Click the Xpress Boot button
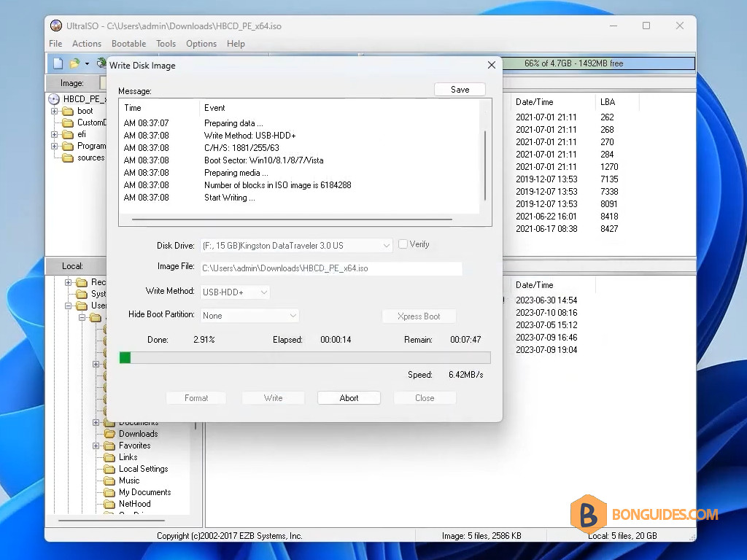This screenshot has width=747, height=560. [x=419, y=316]
